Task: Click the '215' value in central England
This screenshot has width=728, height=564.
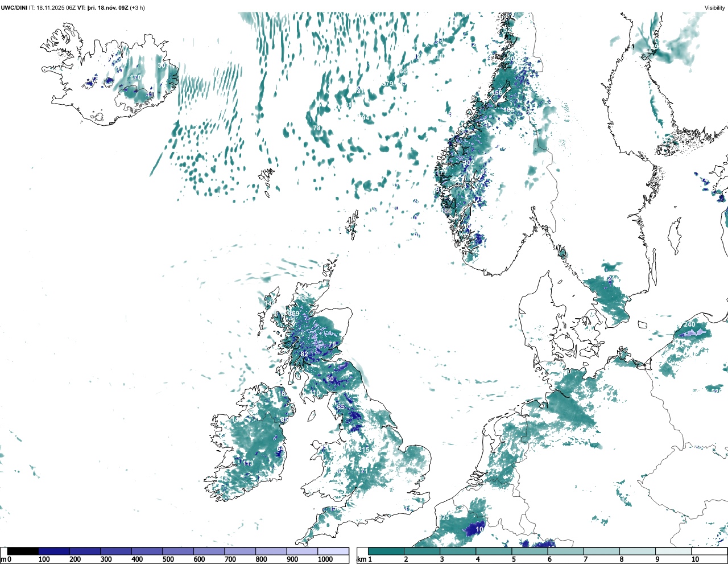Action: point(364,450)
